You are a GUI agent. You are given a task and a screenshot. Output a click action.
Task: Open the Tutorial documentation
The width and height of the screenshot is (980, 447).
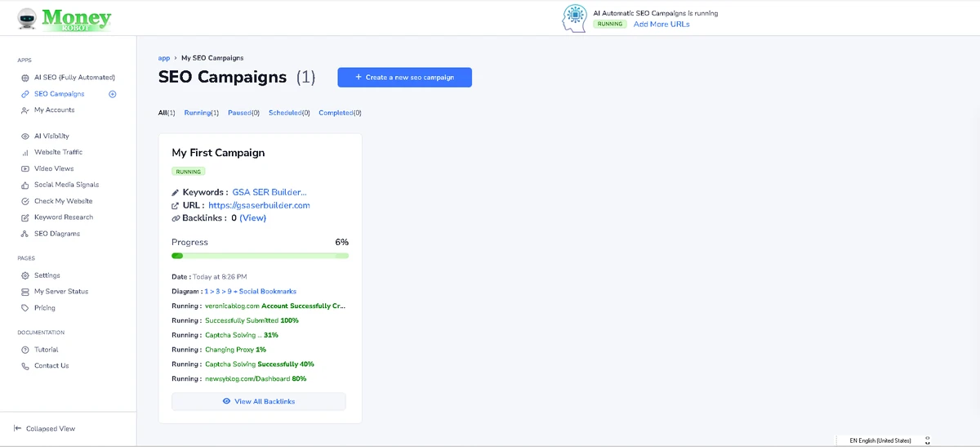(x=47, y=350)
